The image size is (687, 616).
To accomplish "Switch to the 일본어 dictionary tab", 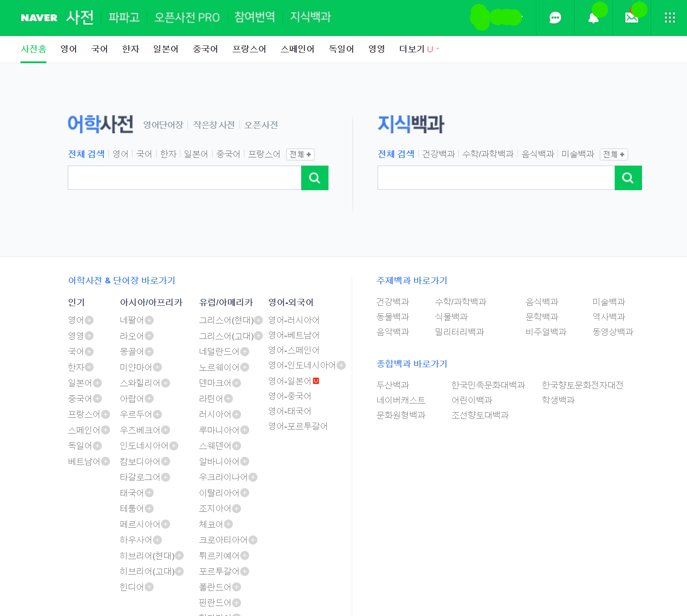I will [166, 49].
